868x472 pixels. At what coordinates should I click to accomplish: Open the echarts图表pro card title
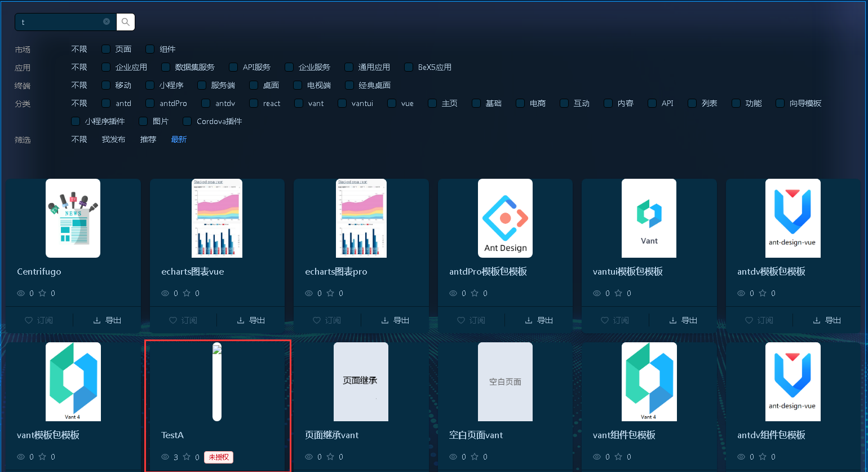(336, 271)
